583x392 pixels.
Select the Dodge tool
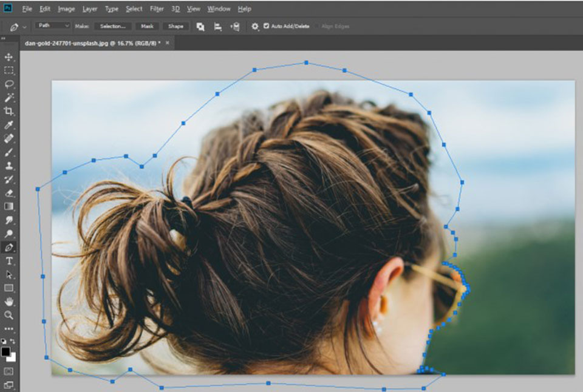pyautogui.click(x=9, y=234)
